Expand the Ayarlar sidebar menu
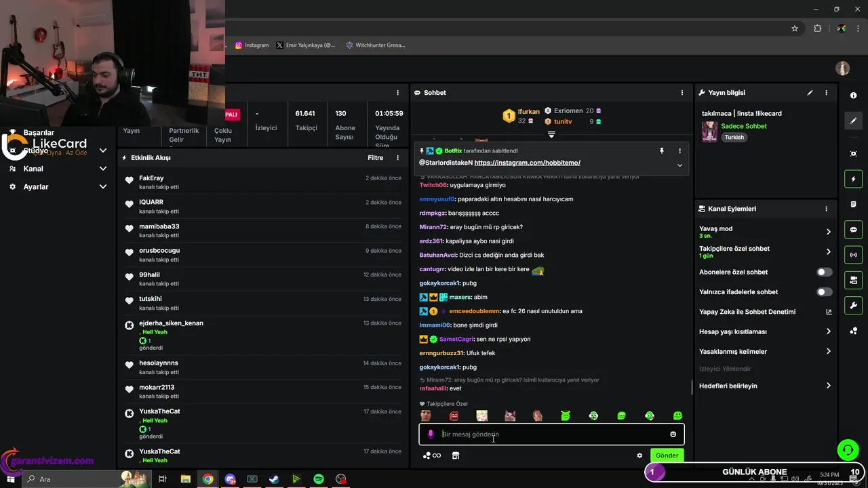The width and height of the screenshot is (868, 488). click(103, 186)
